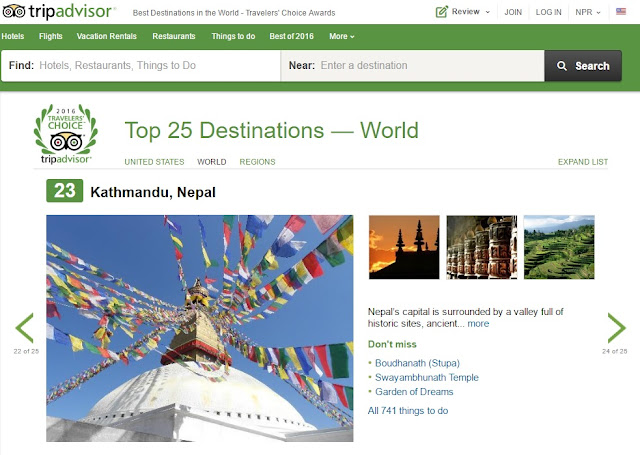Open the Swayambhunath Temple link

point(427,377)
